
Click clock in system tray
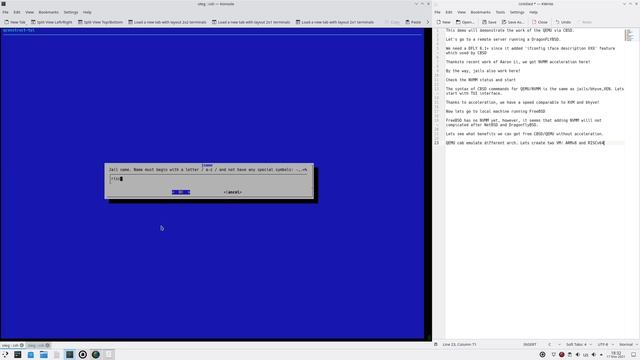pyautogui.click(x=616, y=355)
